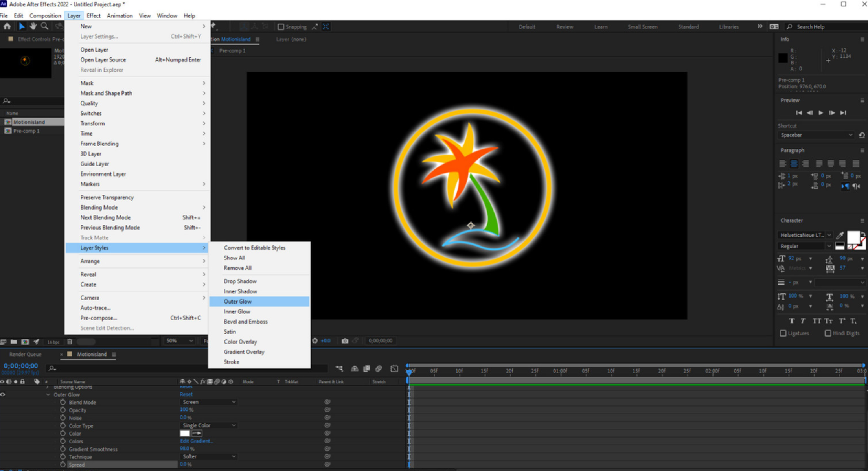Click the snapshot camera icon below viewer
This screenshot has height=471, width=868.
[345, 341]
